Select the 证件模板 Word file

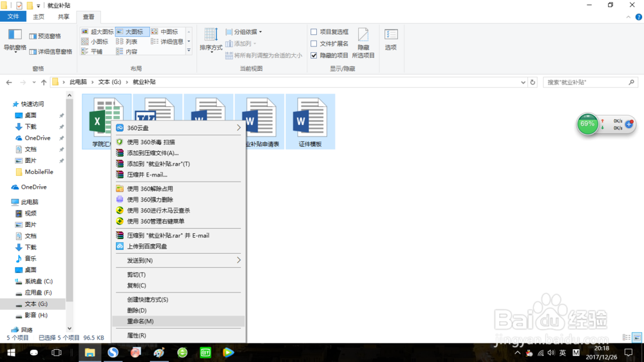(310, 122)
